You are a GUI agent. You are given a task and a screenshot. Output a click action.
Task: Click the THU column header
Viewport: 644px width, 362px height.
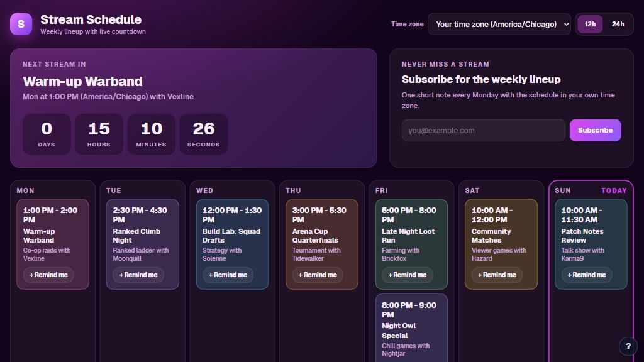pyautogui.click(x=293, y=190)
